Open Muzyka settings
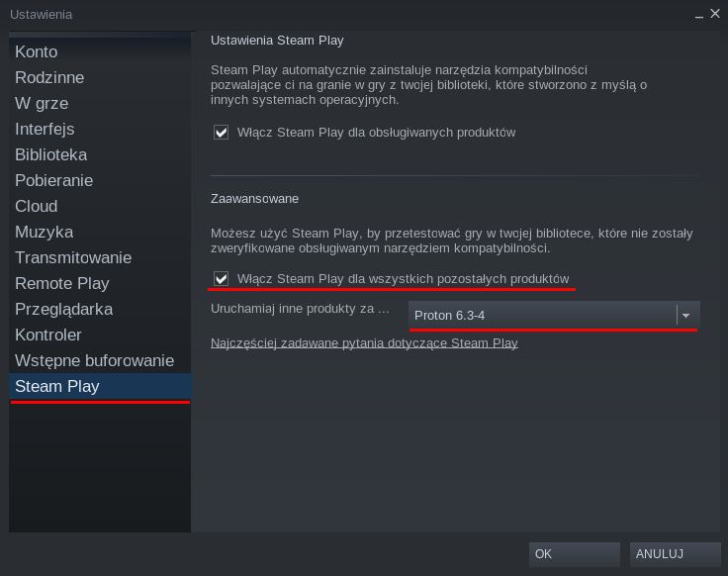This screenshot has height=576, width=728. pos(100,232)
